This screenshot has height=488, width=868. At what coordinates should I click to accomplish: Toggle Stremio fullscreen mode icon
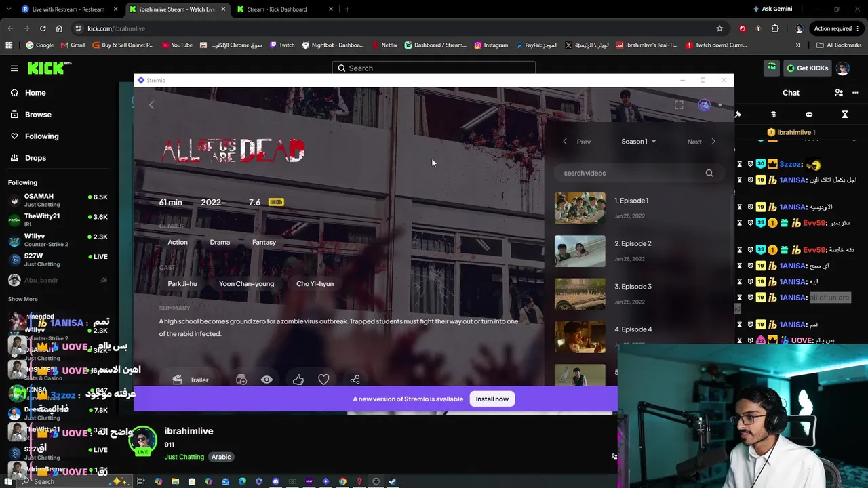[679, 104]
